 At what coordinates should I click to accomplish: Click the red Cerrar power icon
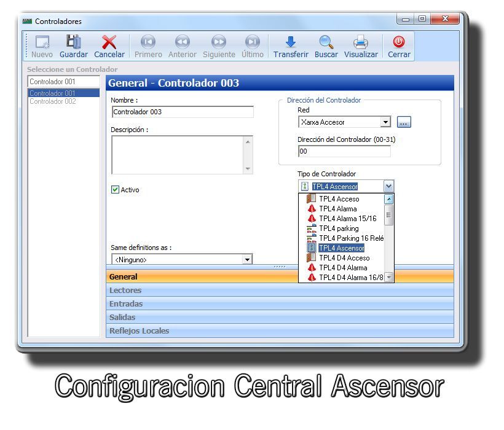tap(398, 42)
